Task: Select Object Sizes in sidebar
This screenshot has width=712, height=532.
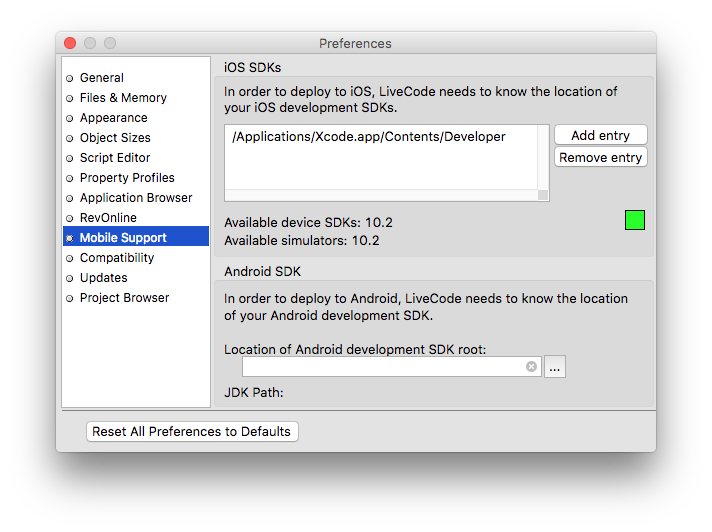Action: pyautogui.click(x=115, y=138)
